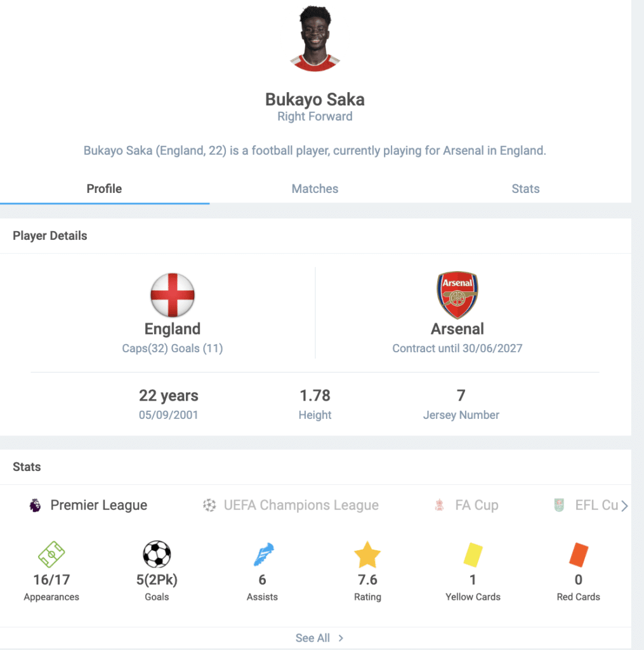This screenshot has height=650, width=644.
Task: Select UEFA Champions League competition
Action: click(301, 505)
